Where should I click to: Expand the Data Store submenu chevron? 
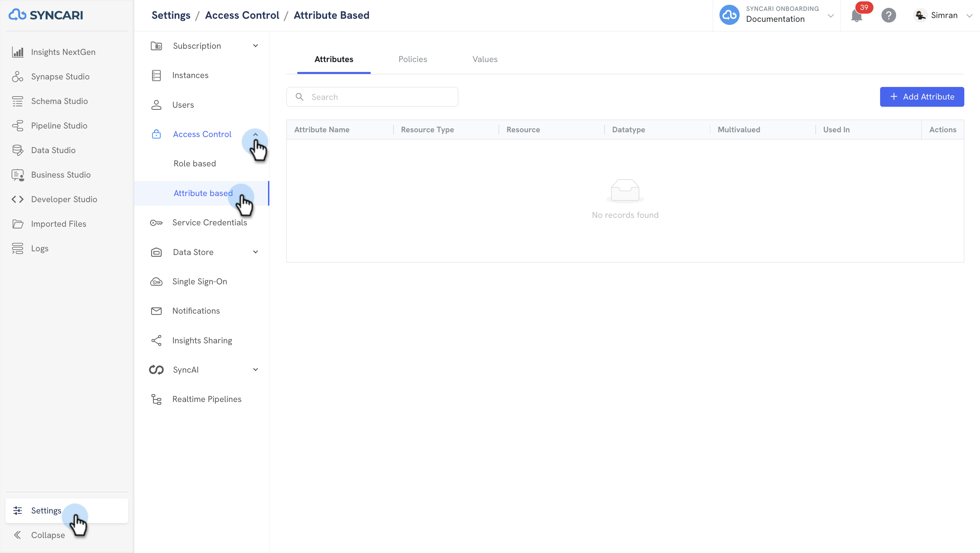(256, 252)
